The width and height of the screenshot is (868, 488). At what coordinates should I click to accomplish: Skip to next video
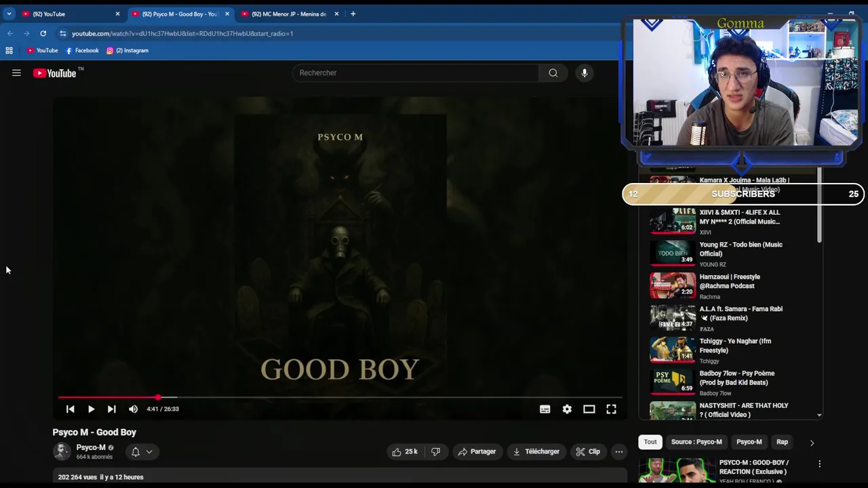coord(111,409)
